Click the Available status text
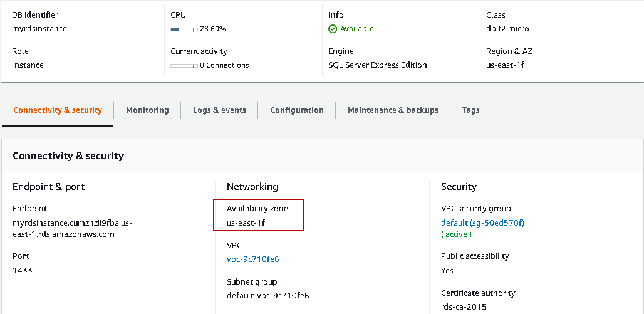644x314 pixels. (356, 29)
